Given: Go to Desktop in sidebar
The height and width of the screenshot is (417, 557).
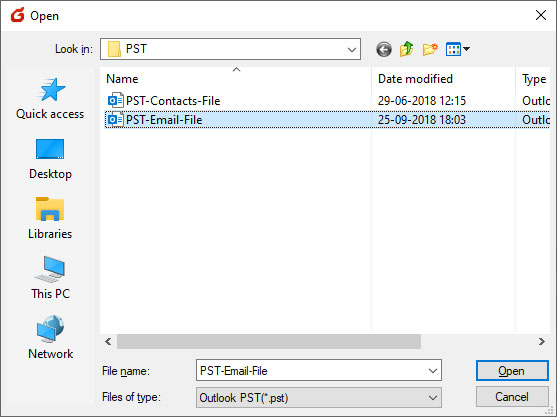Looking at the screenshot, I should coord(50,159).
